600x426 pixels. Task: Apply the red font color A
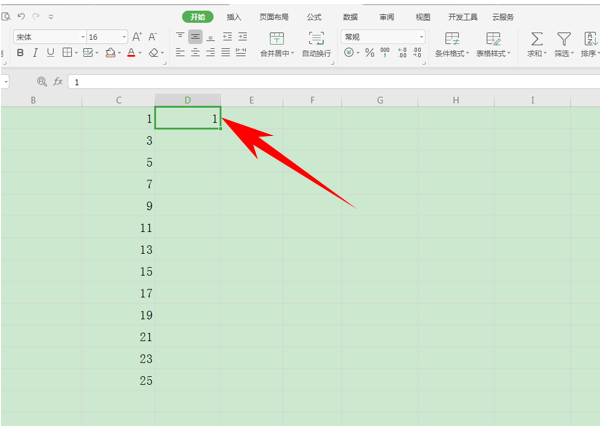click(131, 52)
